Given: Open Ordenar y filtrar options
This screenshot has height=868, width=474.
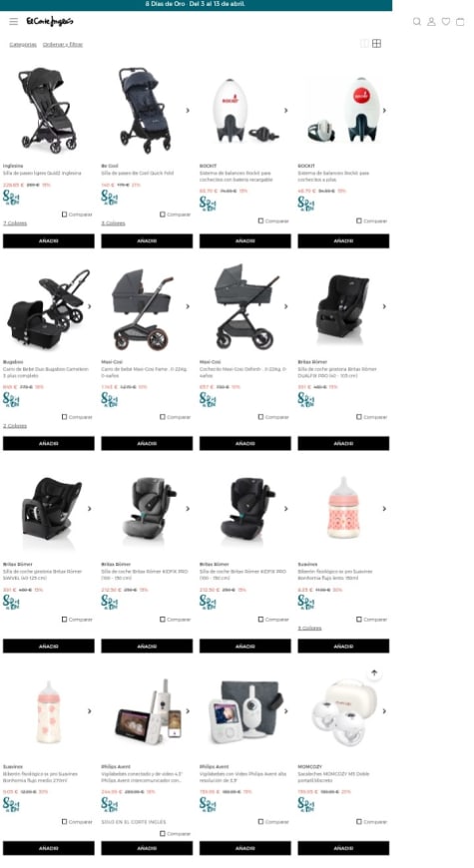Looking at the screenshot, I should 63,44.
